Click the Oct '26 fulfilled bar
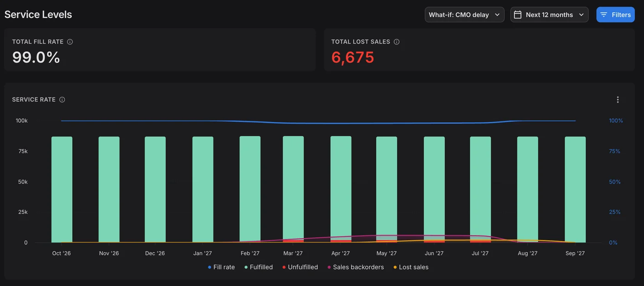This screenshot has width=644, height=286. [62, 189]
